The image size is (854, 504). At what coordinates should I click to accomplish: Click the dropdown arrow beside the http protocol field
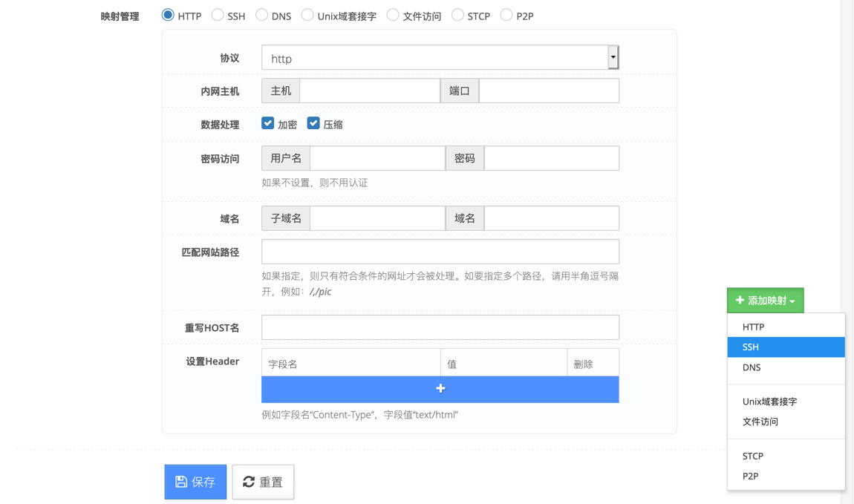pos(613,56)
